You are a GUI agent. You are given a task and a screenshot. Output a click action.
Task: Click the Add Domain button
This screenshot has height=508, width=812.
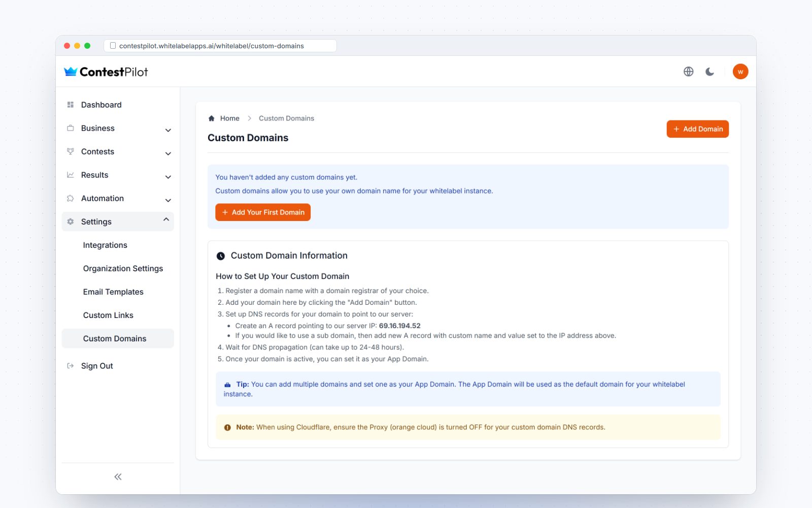click(697, 129)
